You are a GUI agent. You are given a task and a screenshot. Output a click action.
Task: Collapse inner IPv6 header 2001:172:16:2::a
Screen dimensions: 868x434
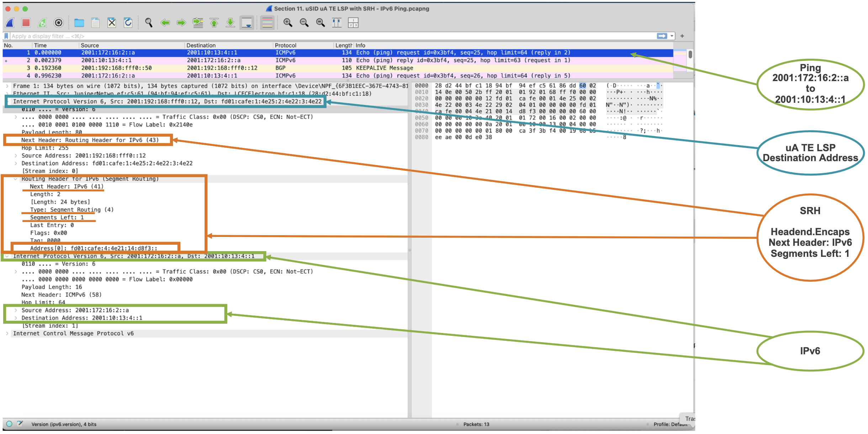[7, 256]
